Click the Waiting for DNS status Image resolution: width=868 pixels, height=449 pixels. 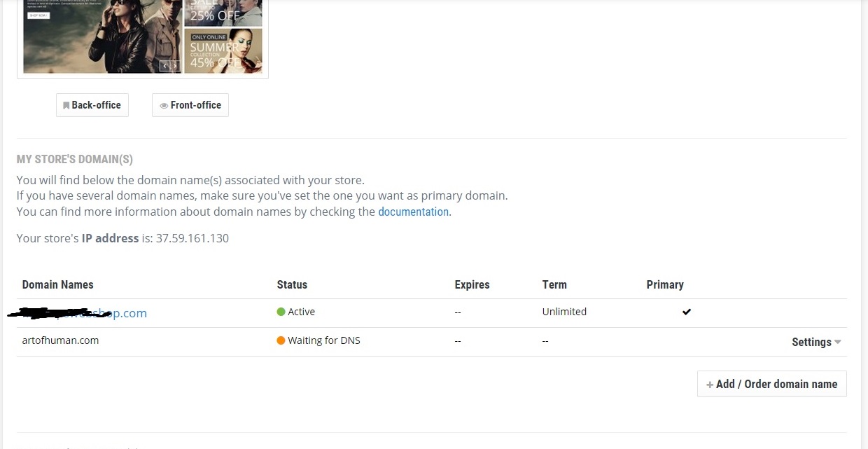coord(324,340)
